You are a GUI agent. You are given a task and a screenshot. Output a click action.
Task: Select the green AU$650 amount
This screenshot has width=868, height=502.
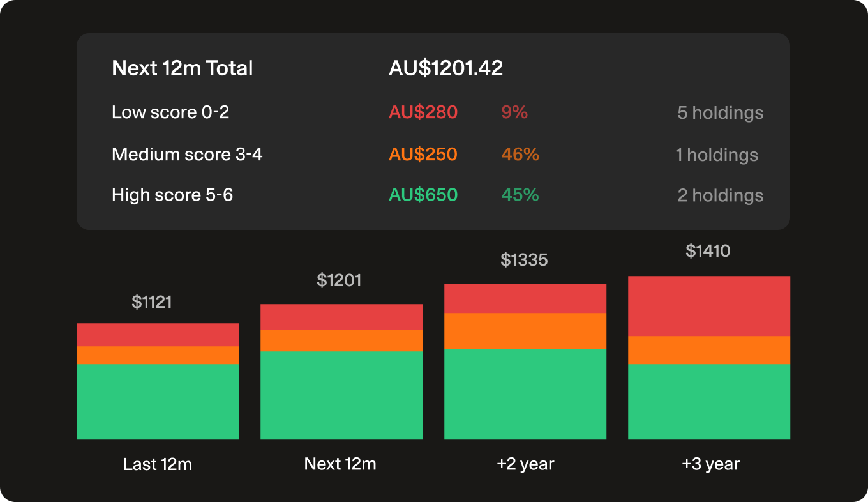coord(423,195)
